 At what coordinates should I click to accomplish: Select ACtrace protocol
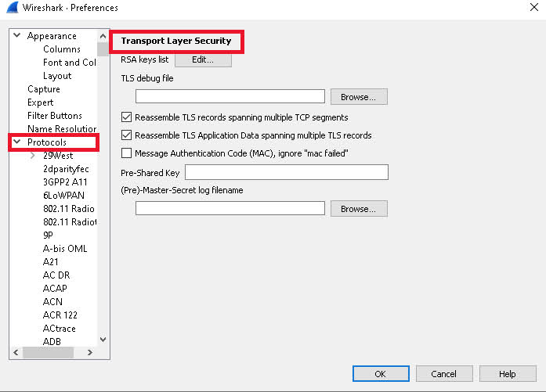click(60, 329)
